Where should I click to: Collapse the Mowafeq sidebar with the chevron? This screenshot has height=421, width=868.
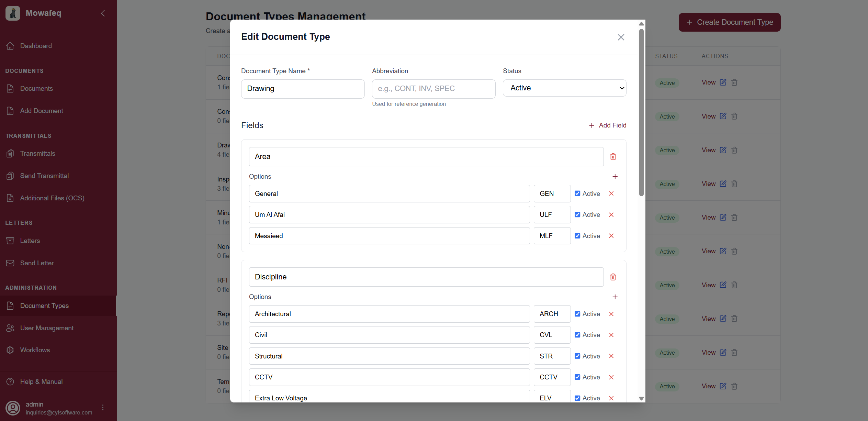point(103,13)
